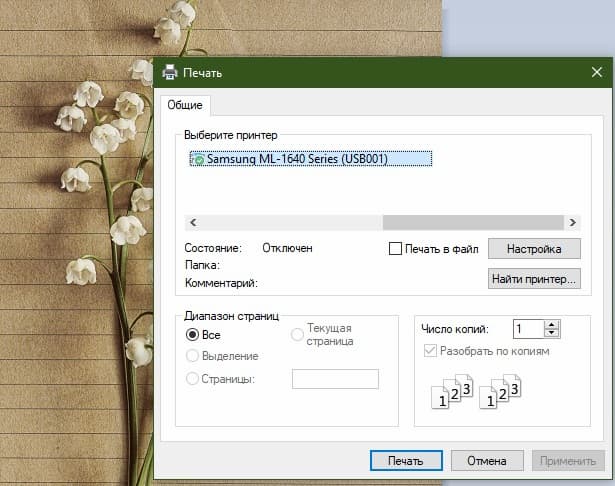
Task: Open printer settings via 'Настройка' button
Action: click(x=534, y=248)
